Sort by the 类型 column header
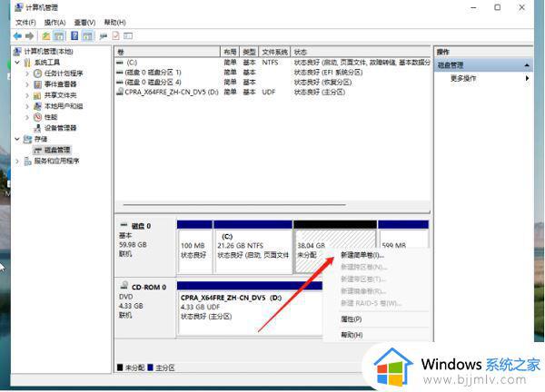Image resolution: width=545 pixels, height=392 pixels. [249, 52]
